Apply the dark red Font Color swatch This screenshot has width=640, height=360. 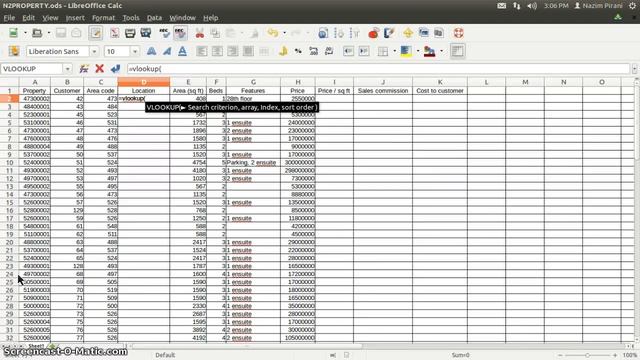pyautogui.click(x=429, y=51)
